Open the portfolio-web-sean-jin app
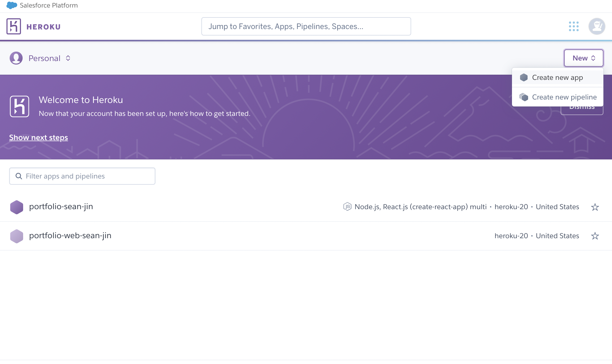 tap(70, 235)
